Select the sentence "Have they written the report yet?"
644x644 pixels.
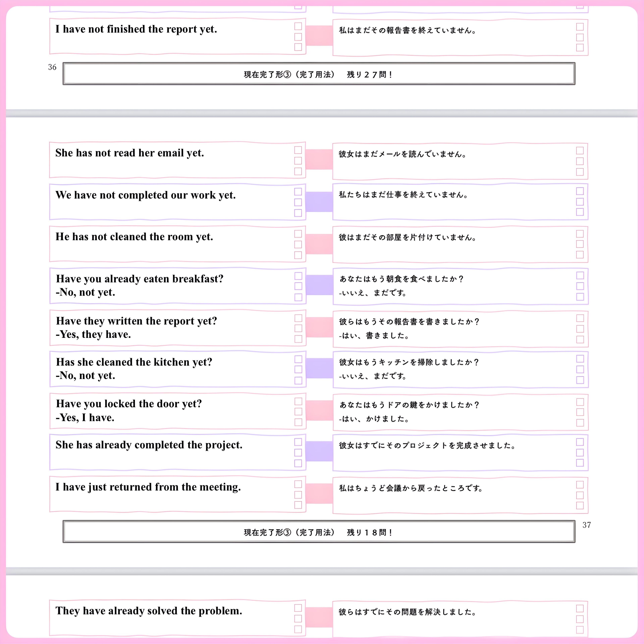pos(137,321)
